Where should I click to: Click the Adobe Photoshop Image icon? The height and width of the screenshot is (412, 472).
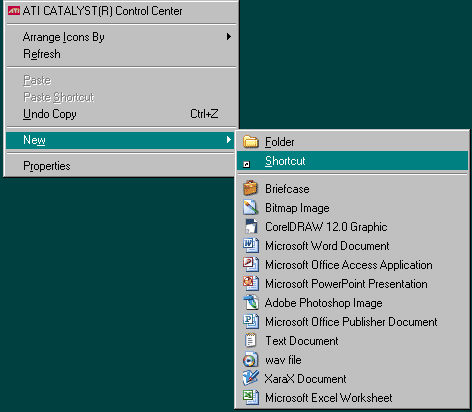pyautogui.click(x=251, y=302)
